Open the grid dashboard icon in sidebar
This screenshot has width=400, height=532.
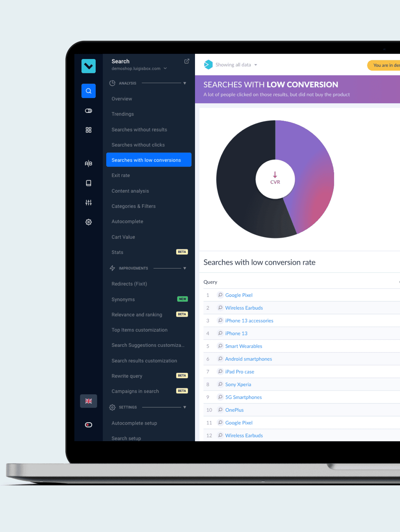pos(88,130)
